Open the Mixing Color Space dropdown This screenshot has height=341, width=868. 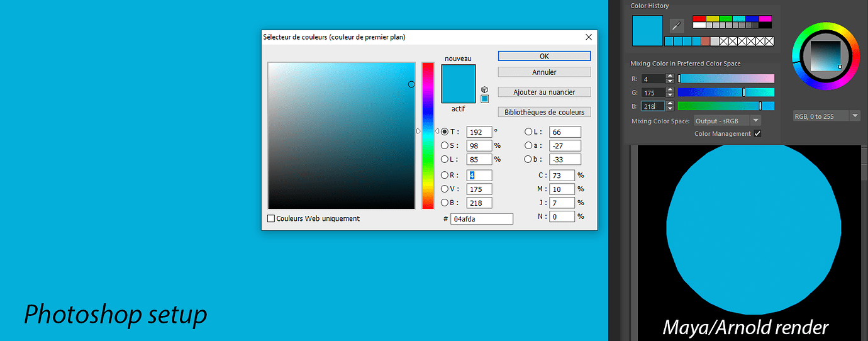click(726, 121)
